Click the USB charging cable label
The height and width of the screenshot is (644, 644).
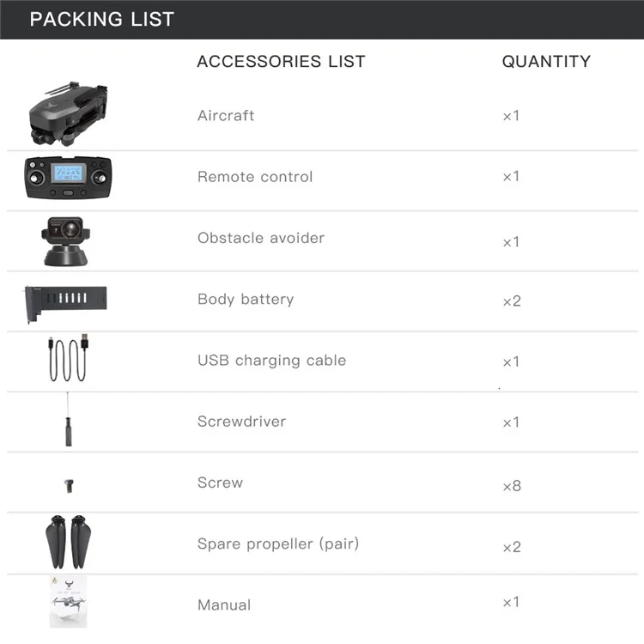[x=271, y=360]
